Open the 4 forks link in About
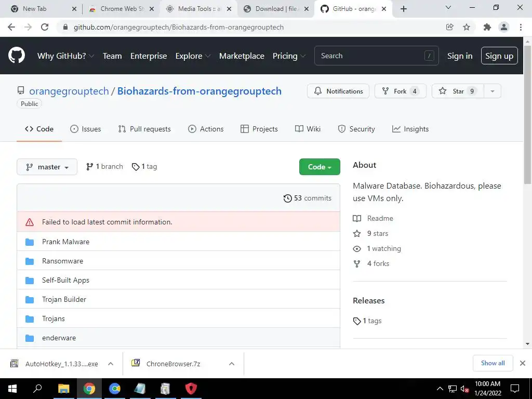Viewport: 532px width, 399px height. pos(371,263)
